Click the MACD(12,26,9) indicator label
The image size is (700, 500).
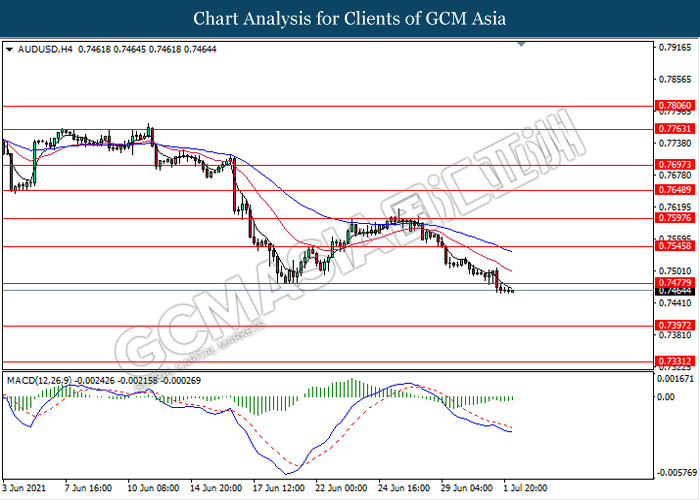[x=39, y=381]
